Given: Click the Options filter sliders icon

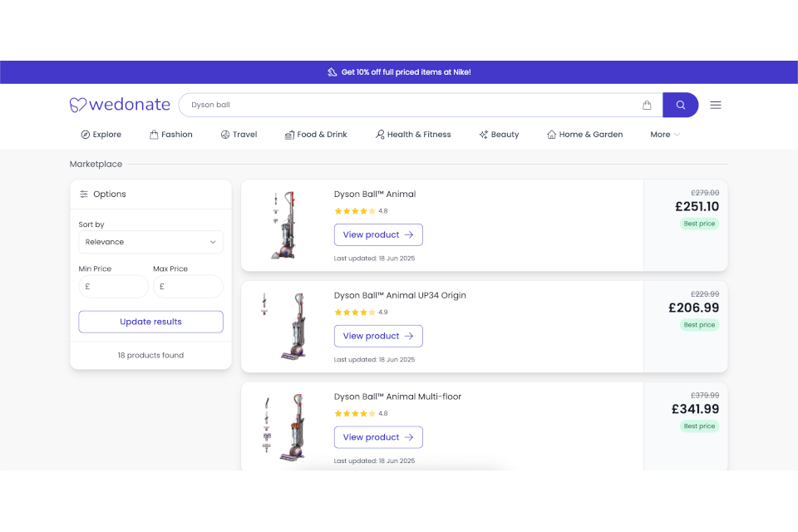Looking at the screenshot, I should click(x=84, y=194).
